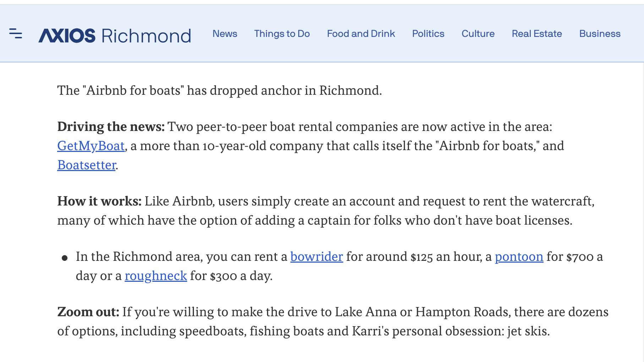Viewport: 644px width, 362px height.
Task: Open the hamburger navigation menu
Action: 16,34
